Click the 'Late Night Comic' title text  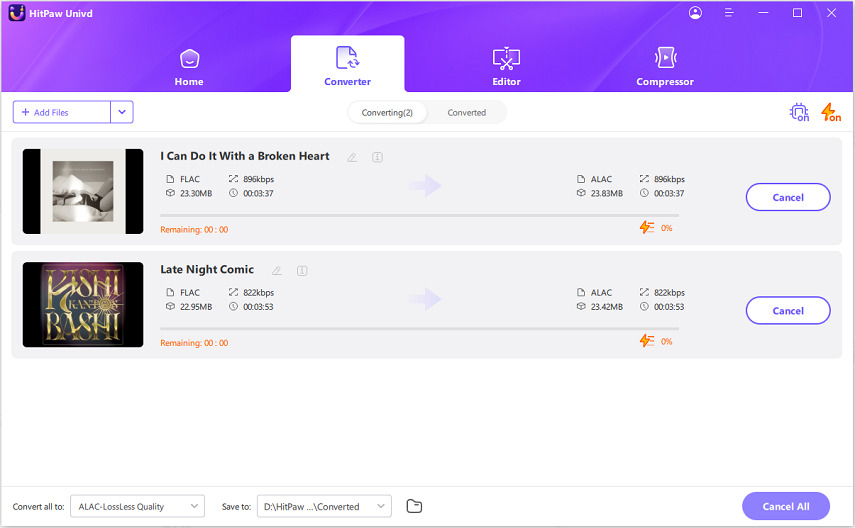[x=207, y=269]
